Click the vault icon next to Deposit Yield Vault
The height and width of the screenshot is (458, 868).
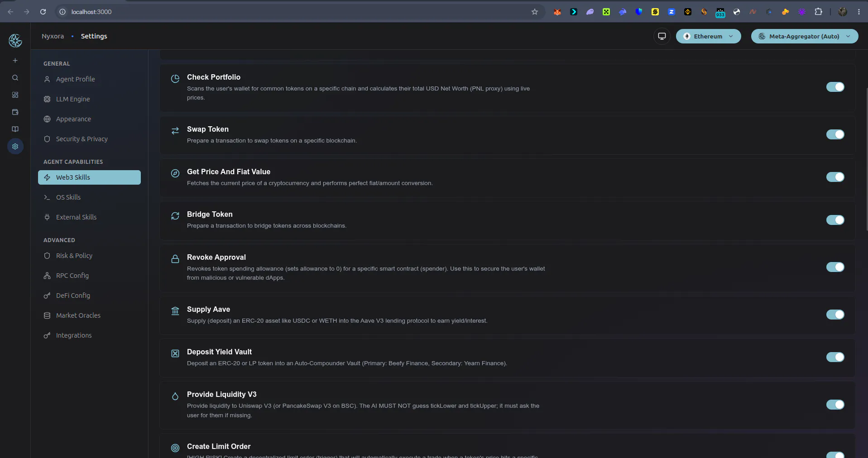pyautogui.click(x=175, y=353)
